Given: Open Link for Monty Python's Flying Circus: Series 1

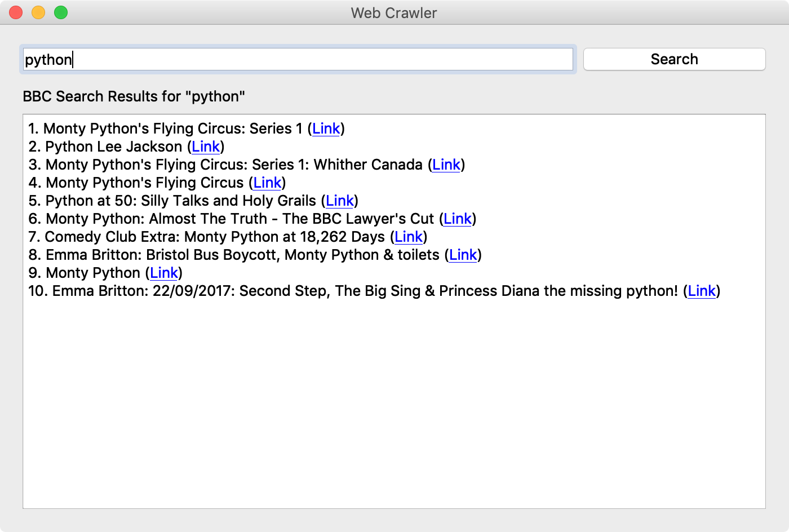Looking at the screenshot, I should [x=326, y=128].
